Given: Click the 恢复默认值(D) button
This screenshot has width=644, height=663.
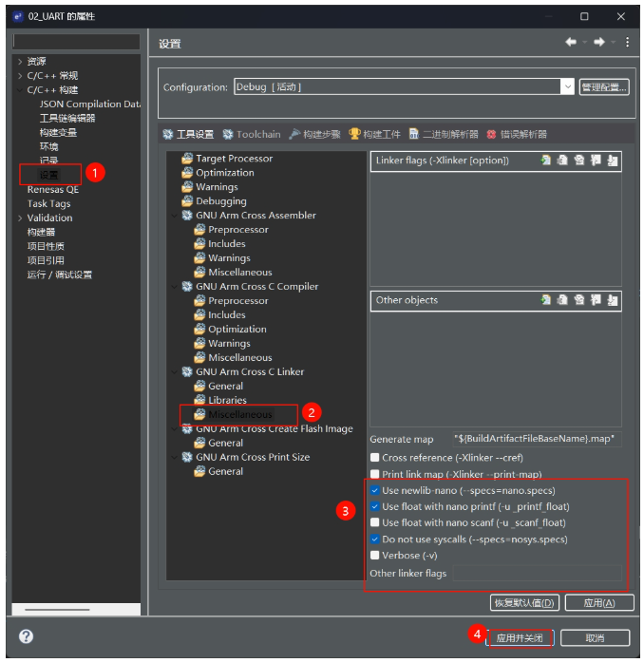Looking at the screenshot, I should [x=524, y=602].
